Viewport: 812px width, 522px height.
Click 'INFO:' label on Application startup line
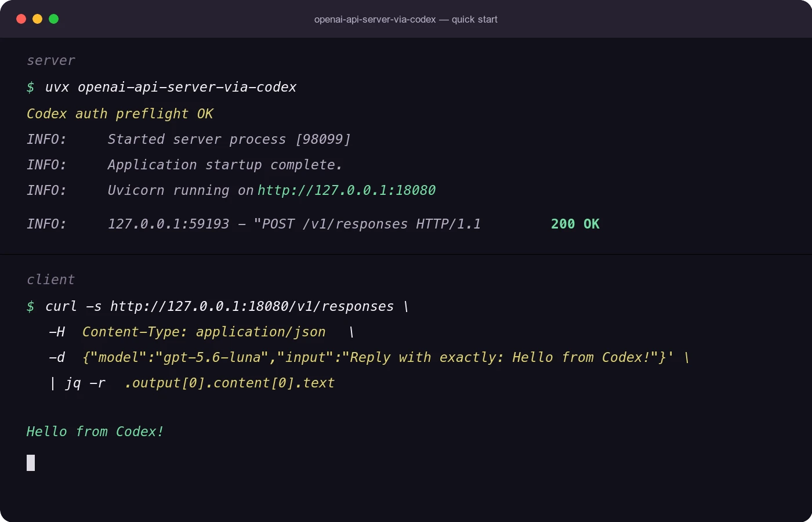47,165
